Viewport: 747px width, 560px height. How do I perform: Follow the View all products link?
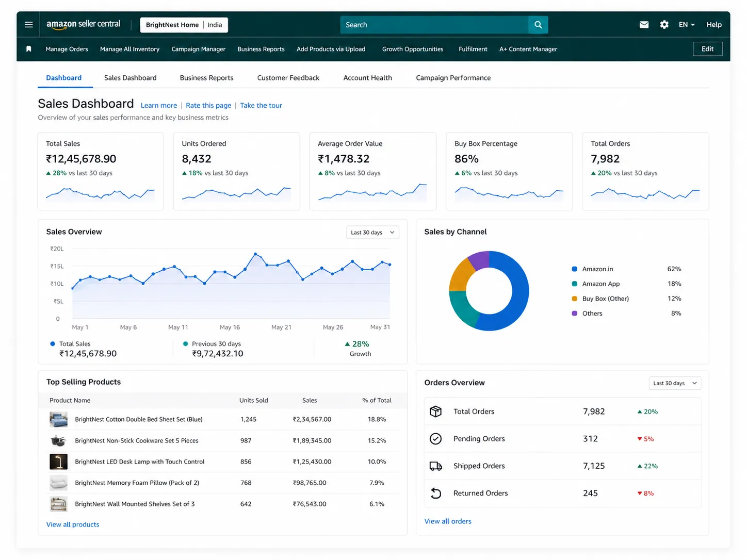[73, 524]
